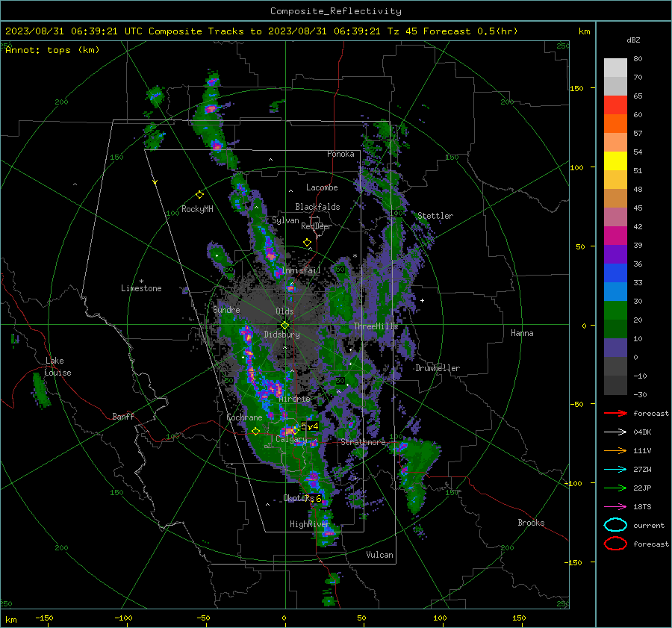Click the 80 value on dBZ scale
Image resolution: width=672 pixels, height=628 pixels.
point(638,59)
